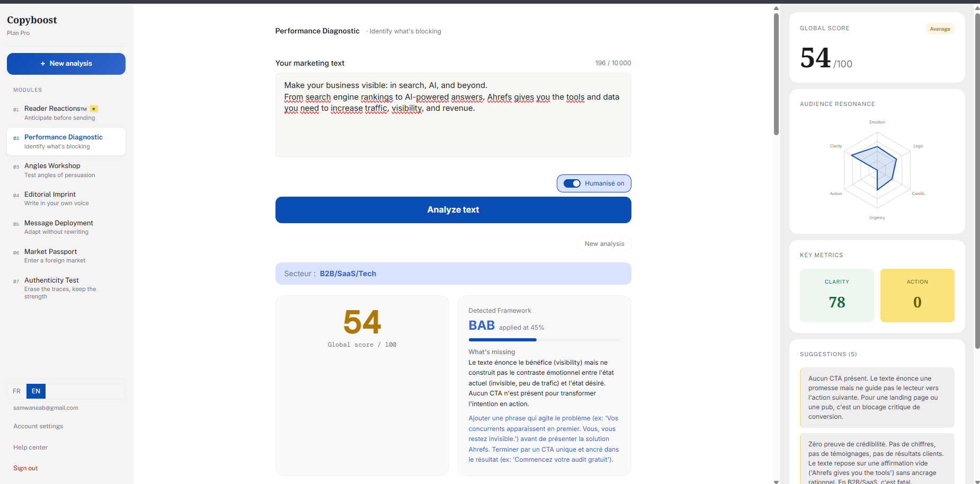The height and width of the screenshot is (484, 980).
Task: Click the Copyboost logo title
Action: click(x=32, y=20)
